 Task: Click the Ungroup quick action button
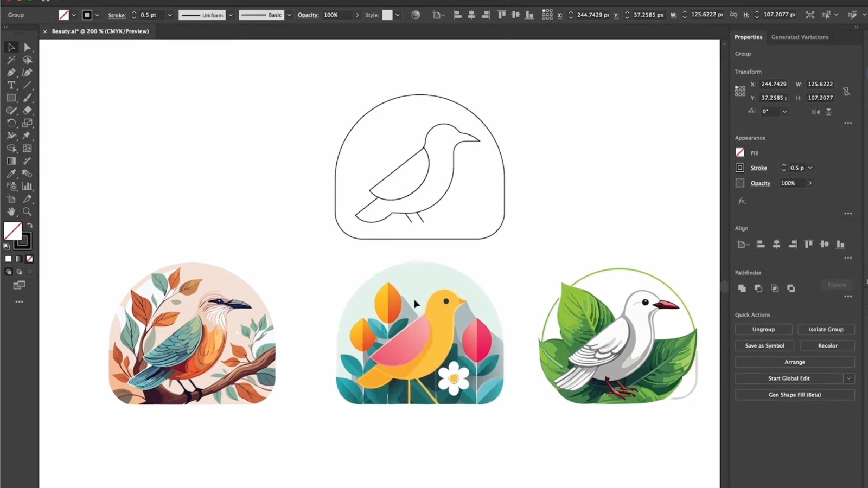763,329
